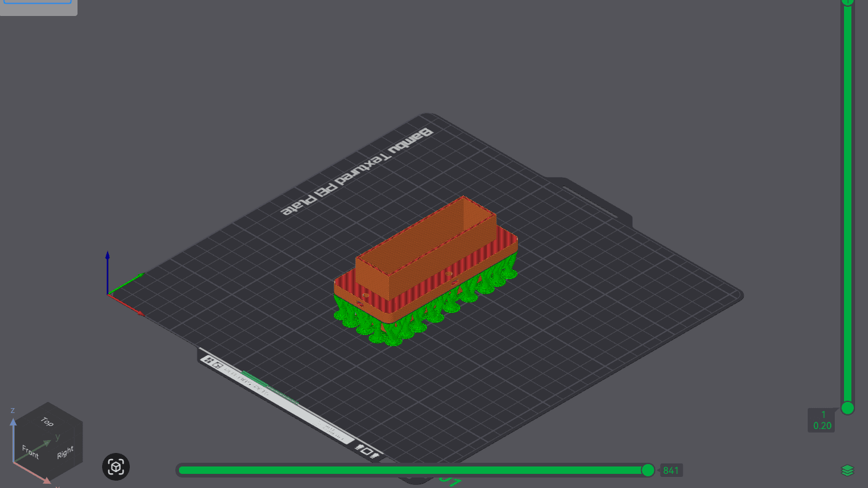Screen dimensions: 868x488
Task: Click the horizontal moves slider handle
Action: pos(648,470)
